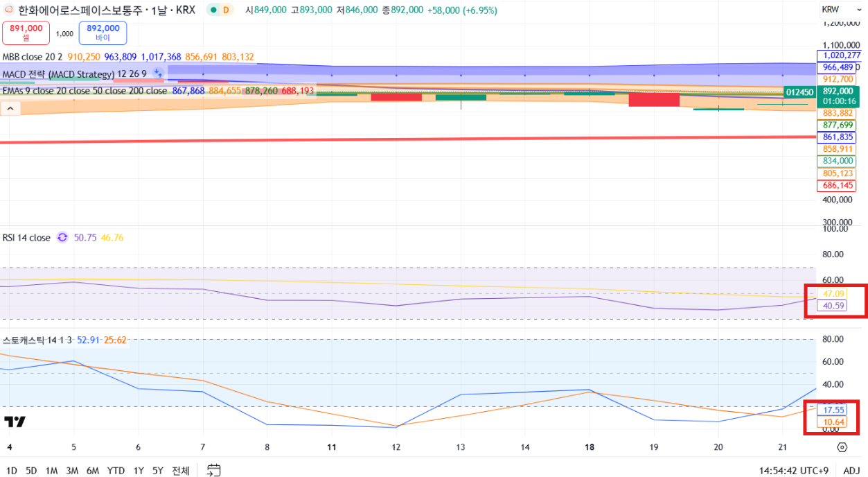This screenshot has height=477, width=868.
Task: Select the RSI 14 close legend
Action: pyautogui.click(x=26, y=238)
